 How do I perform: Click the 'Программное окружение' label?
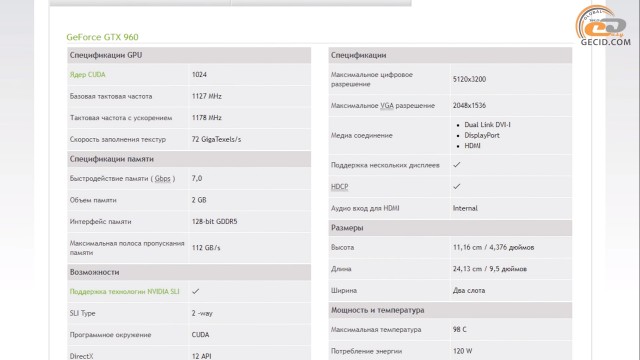point(110,335)
